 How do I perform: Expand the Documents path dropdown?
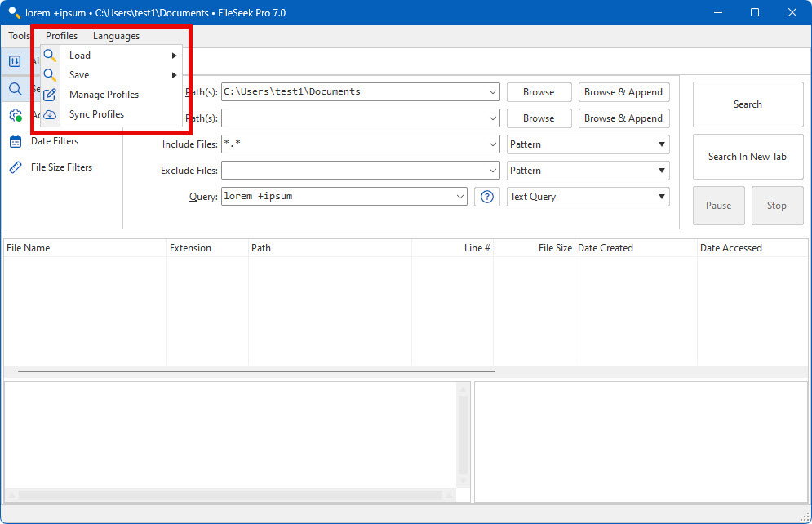492,92
